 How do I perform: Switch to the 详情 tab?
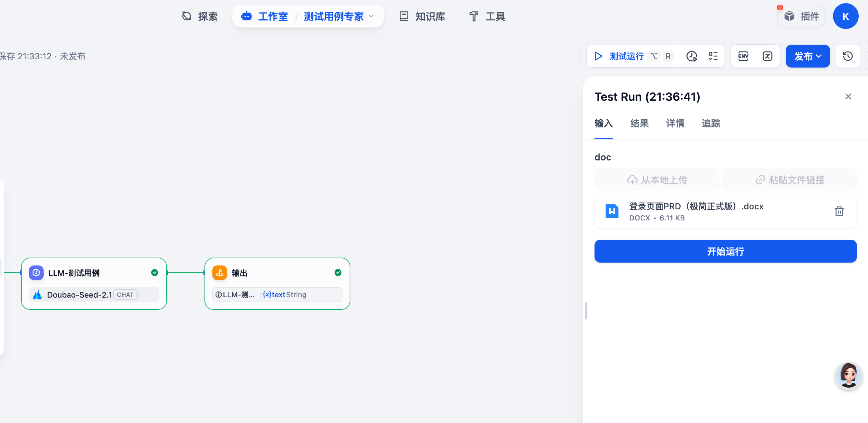tap(675, 124)
